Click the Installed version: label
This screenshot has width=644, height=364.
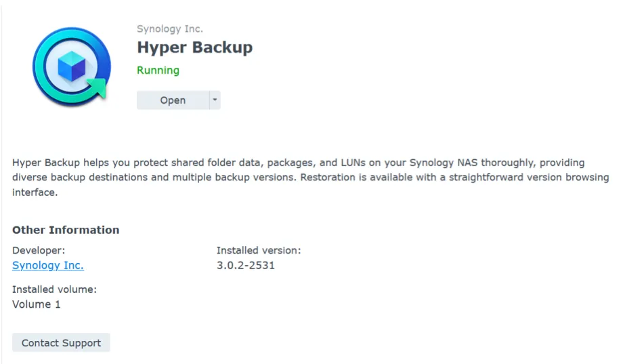(x=258, y=250)
